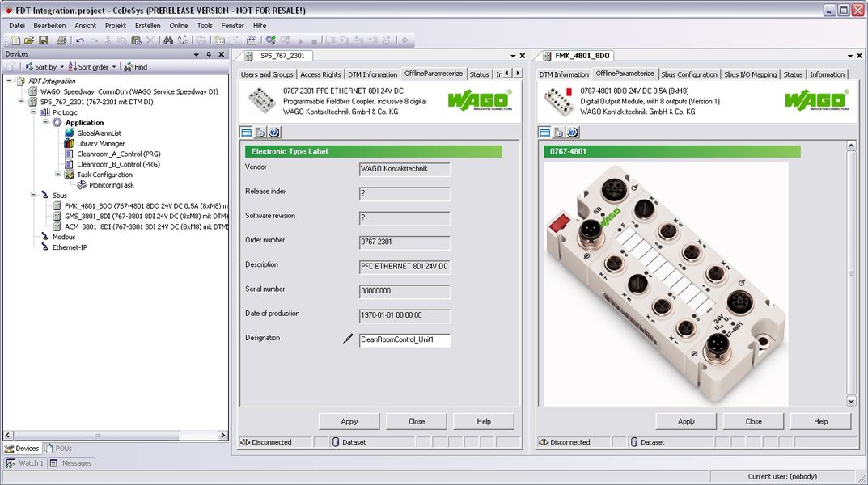Screen dimensions: 868x485
Task: Click Apply in FMK_4801_8DO panel
Action: click(x=687, y=421)
